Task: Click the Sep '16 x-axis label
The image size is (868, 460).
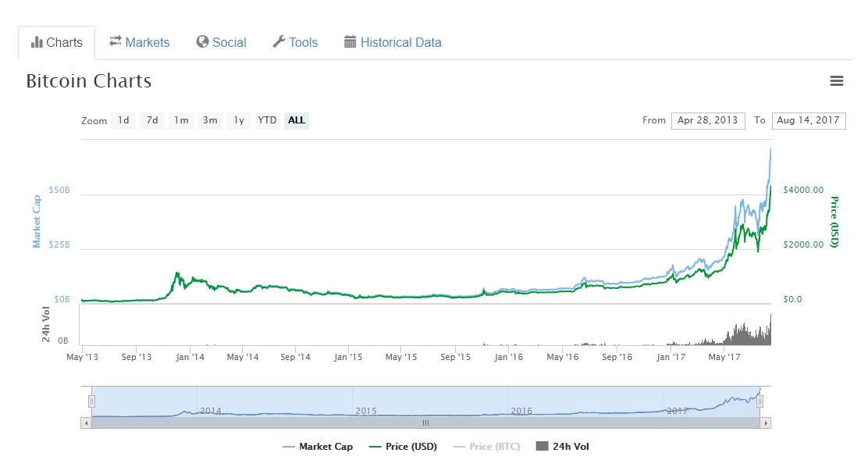Action: [x=617, y=357]
